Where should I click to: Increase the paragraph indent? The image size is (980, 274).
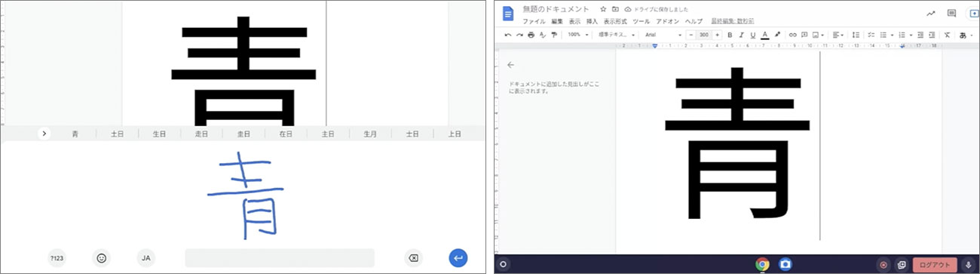tap(933, 35)
